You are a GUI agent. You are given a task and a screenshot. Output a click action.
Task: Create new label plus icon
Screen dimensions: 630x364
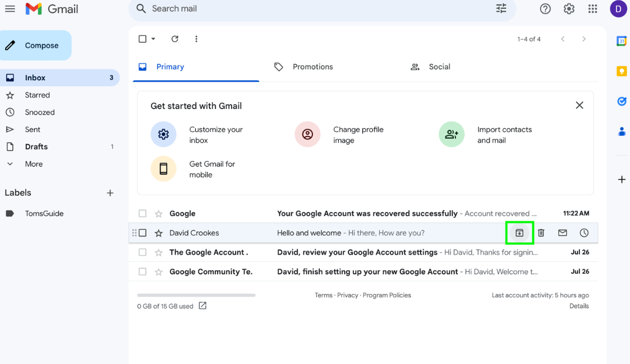110,193
